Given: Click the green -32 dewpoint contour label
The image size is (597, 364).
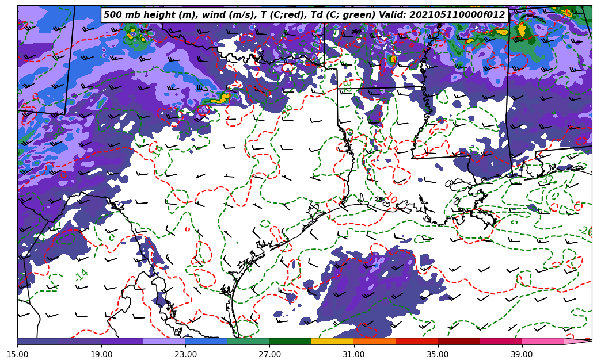Looking at the screenshot, I should point(546,180).
